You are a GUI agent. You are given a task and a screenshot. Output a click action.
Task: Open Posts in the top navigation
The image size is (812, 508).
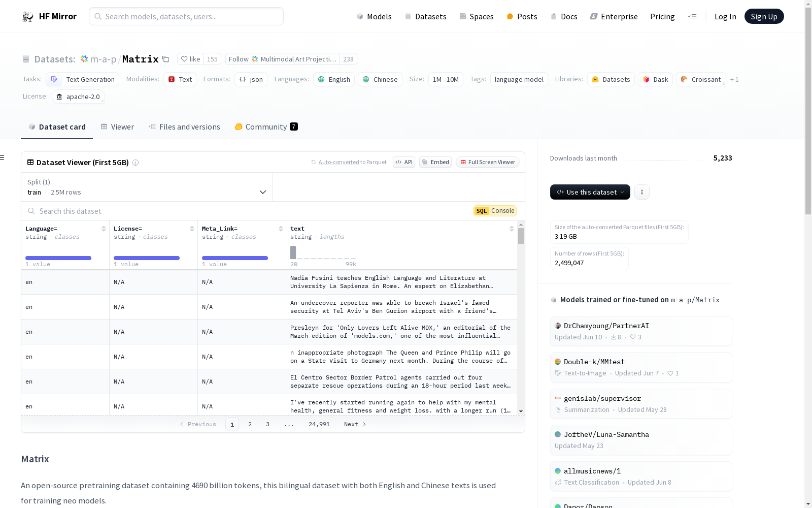(522, 16)
